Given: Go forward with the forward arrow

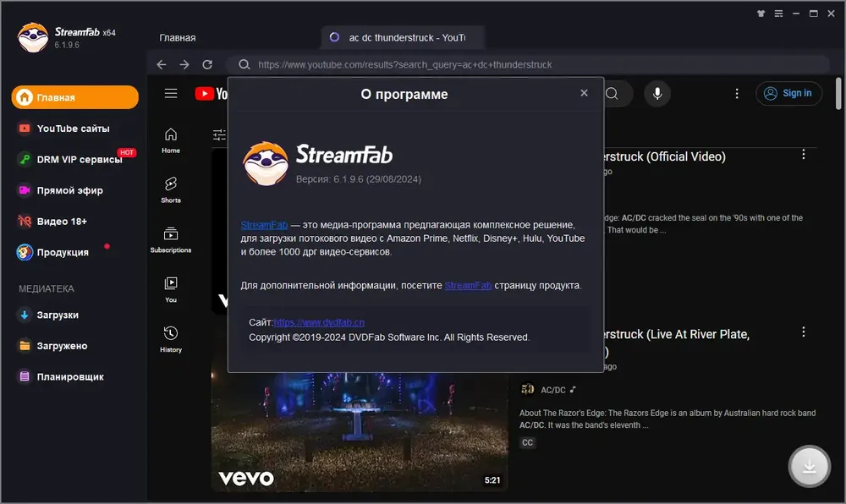Looking at the screenshot, I should [184, 64].
